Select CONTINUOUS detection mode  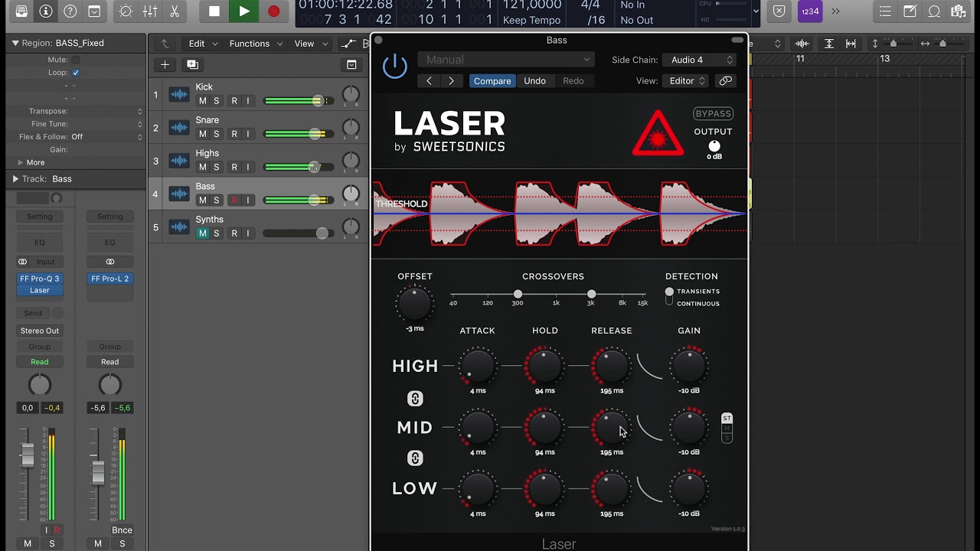click(697, 304)
